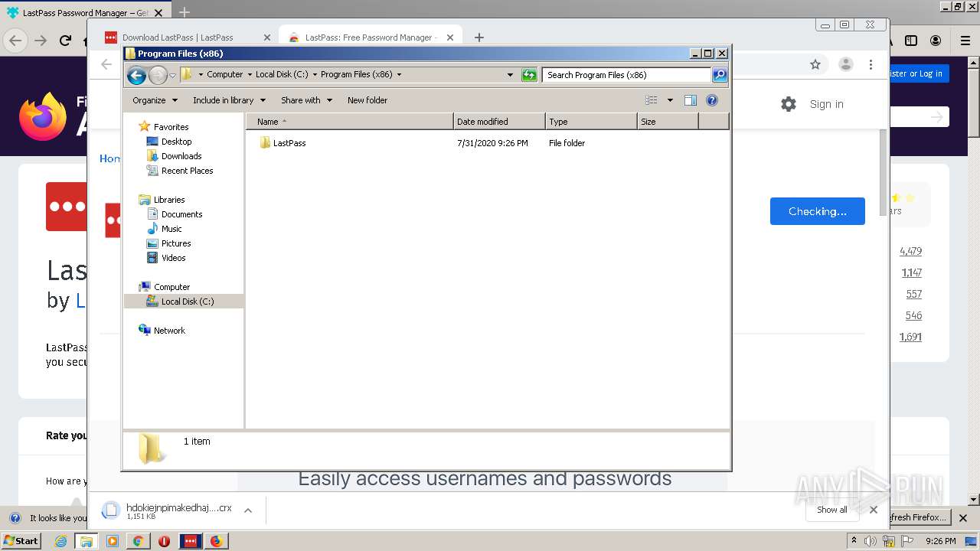The height and width of the screenshot is (551, 980).
Task: Open the Chrome profile avatar
Action: click(x=845, y=65)
